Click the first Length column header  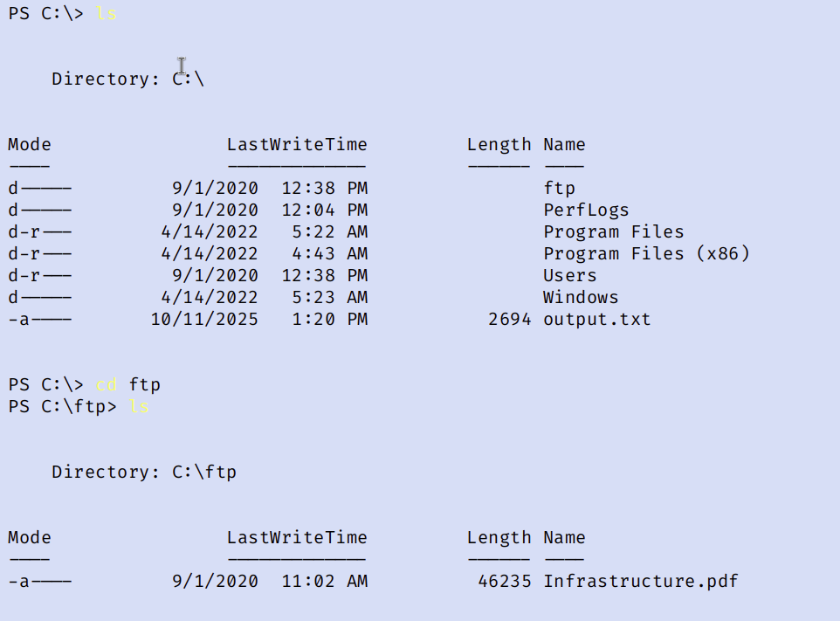[499, 145]
